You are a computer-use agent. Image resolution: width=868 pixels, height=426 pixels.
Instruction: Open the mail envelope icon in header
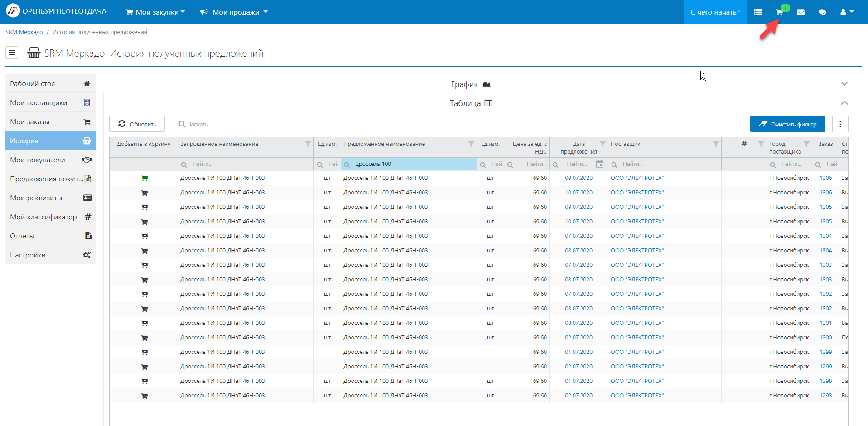[800, 12]
